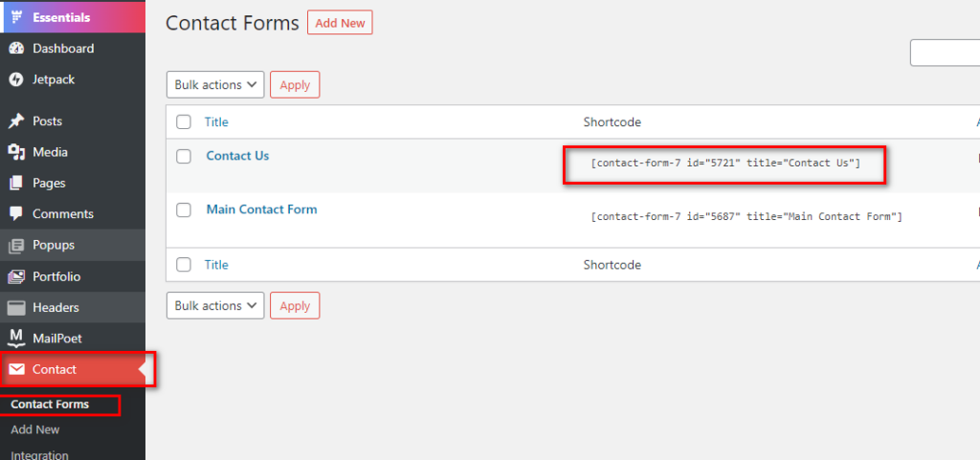
Task: Open Dashboard via its gauge icon
Action: 16,49
